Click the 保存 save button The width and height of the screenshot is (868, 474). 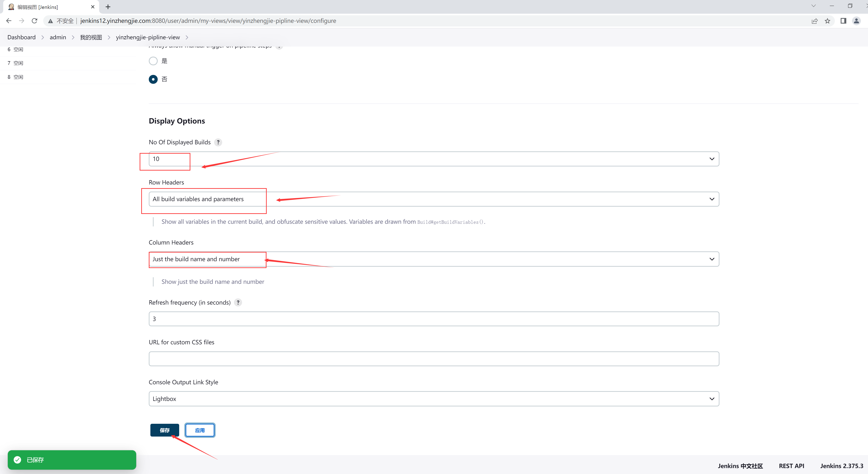pyautogui.click(x=164, y=430)
